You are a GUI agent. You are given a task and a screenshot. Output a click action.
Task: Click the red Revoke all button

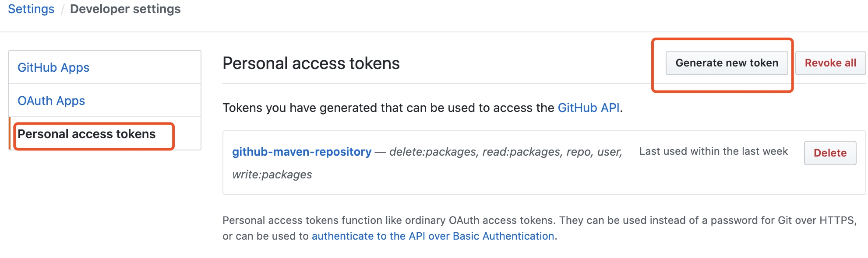(830, 63)
